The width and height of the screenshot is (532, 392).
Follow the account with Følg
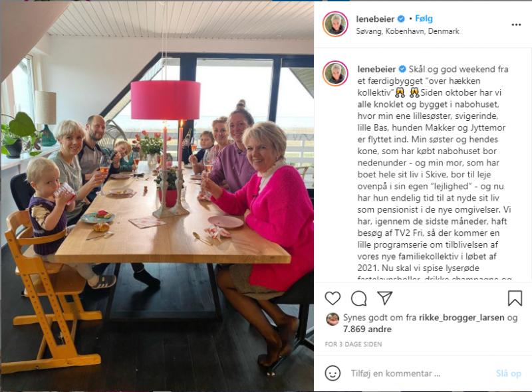click(x=424, y=19)
